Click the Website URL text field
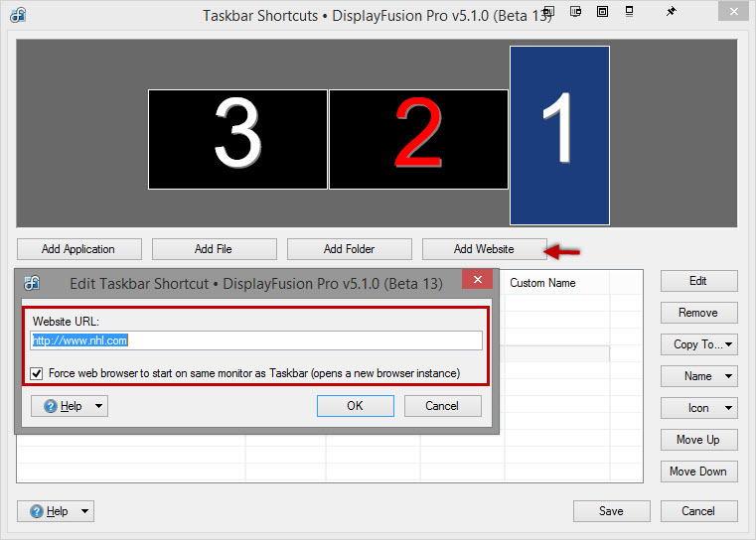This screenshot has height=540, width=756. [x=256, y=340]
